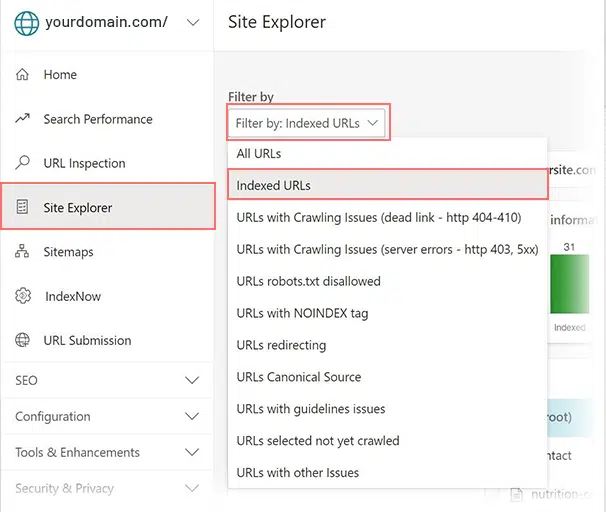Select Site Explorer in the sidebar
The width and height of the screenshot is (606, 512).
[x=108, y=206]
